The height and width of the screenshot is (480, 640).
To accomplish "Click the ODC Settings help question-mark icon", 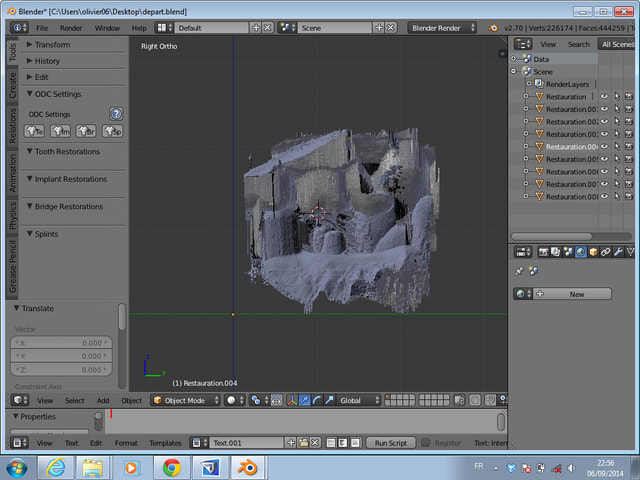I will tap(116, 114).
